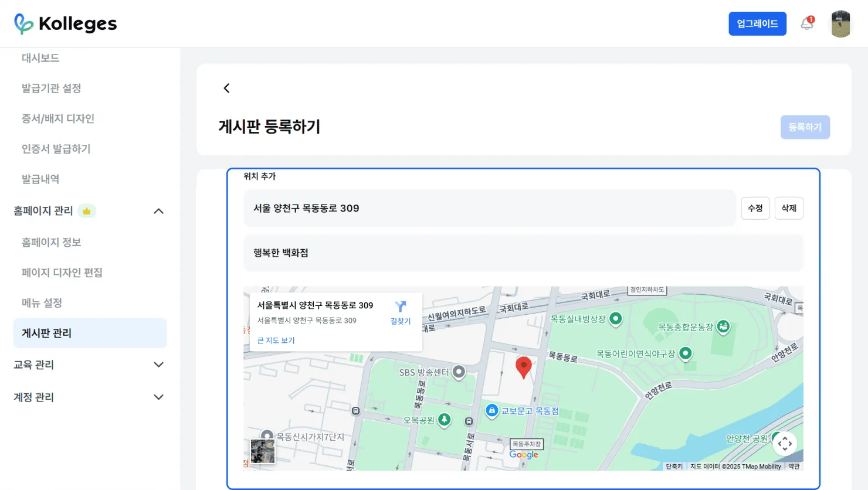Viewport: 868px width, 490px height.
Task: Open 발급기관 설정 menu
Action: click(x=51, y=89)
